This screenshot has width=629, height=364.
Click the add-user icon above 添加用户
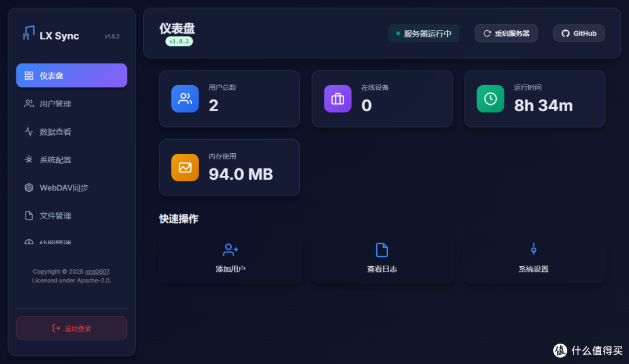pyautogui.click(x=230, y=250)
